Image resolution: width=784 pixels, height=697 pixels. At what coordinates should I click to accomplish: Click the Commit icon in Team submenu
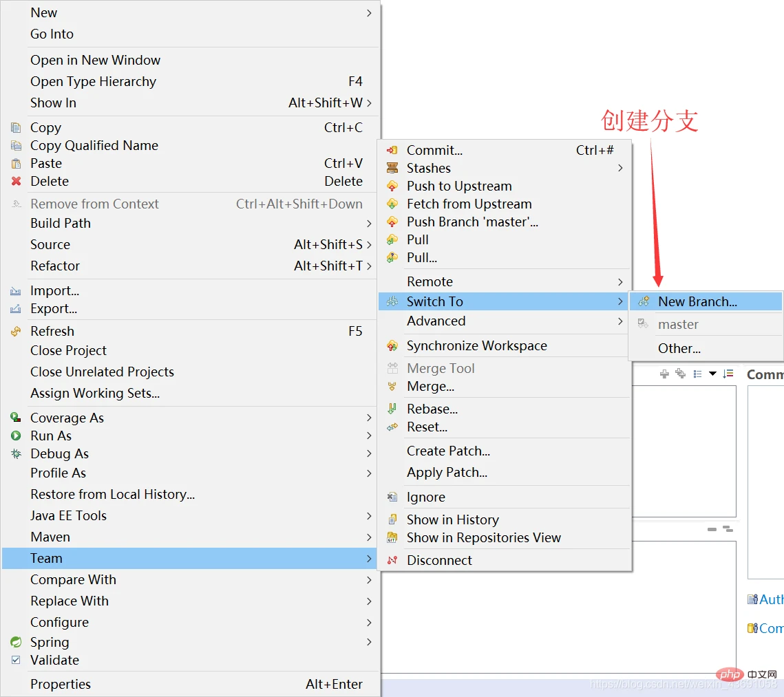392,150
